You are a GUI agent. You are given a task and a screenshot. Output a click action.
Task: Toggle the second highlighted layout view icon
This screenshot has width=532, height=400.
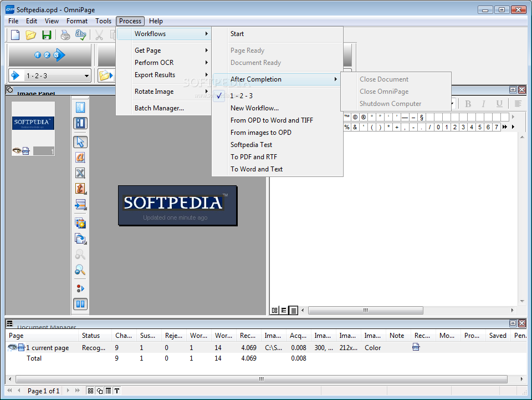pyautogui.click(x=80, y=123)
